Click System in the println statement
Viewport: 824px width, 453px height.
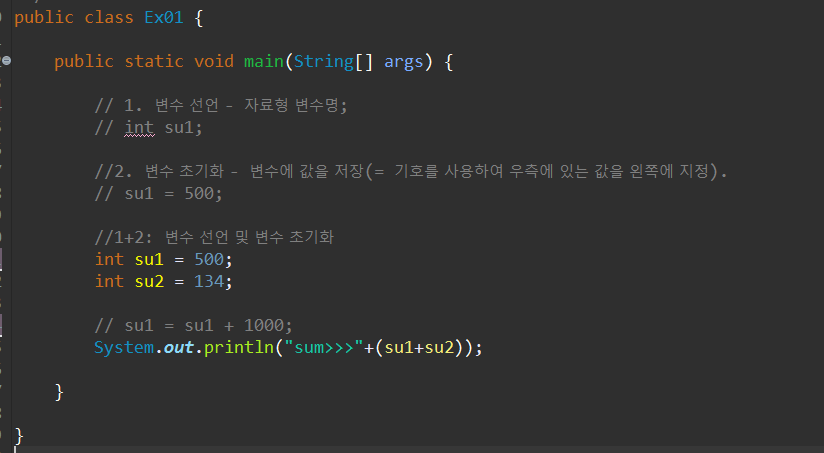pyautogui.click(x=124, y=347)
